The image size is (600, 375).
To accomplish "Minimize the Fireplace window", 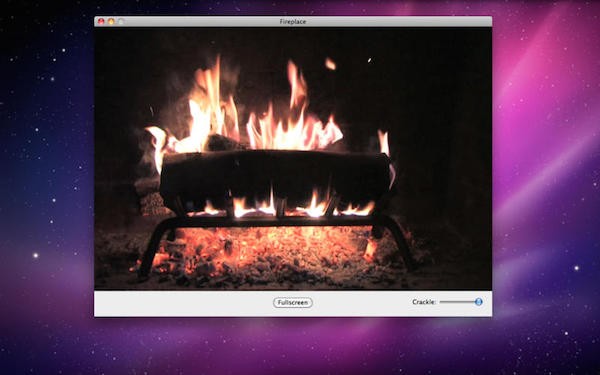I will tap(111, 21).
